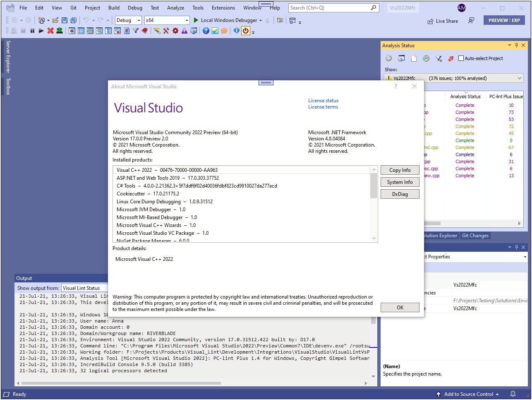Open the Extensions menu
532x400 pixels.
click(x=223, y=7)
